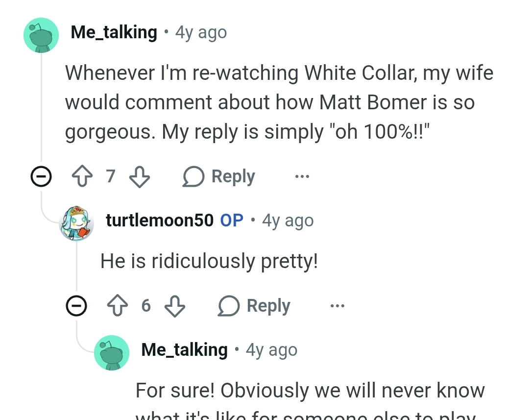Open second Me_talking avatar in nested reply
The image size is (529, 420).
(x=112, y=353)
